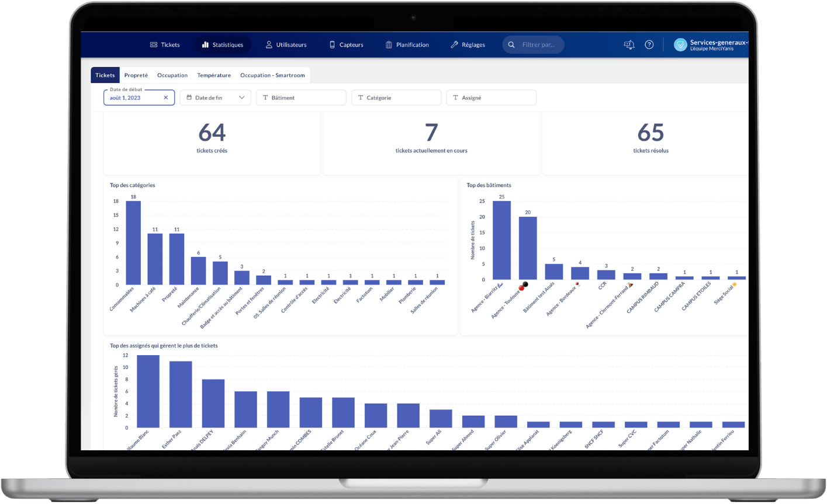The width and height of the screenshot is (827, 504).
Task: Select the Température tab
Action: click(214, 75)
